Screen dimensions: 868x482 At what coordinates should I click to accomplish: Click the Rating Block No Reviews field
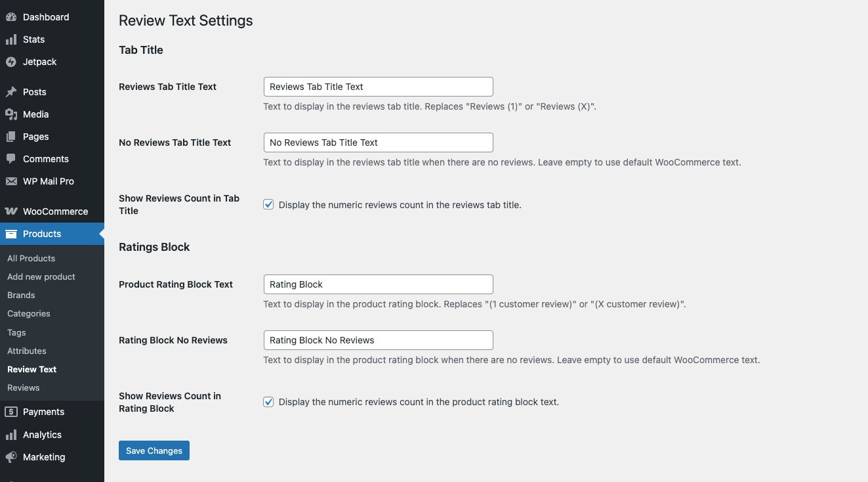pos(378,340)
